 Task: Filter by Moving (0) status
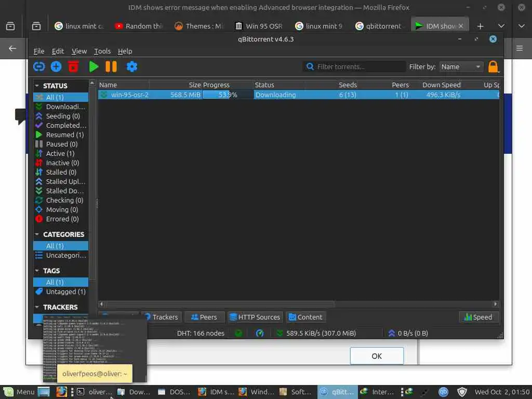point(61,209)
